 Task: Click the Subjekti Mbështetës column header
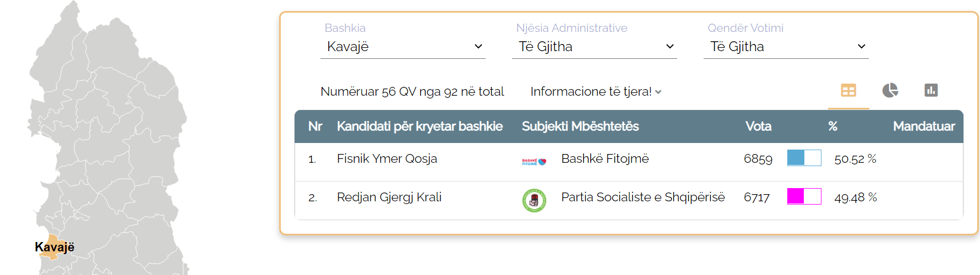(x=580, y=127)
